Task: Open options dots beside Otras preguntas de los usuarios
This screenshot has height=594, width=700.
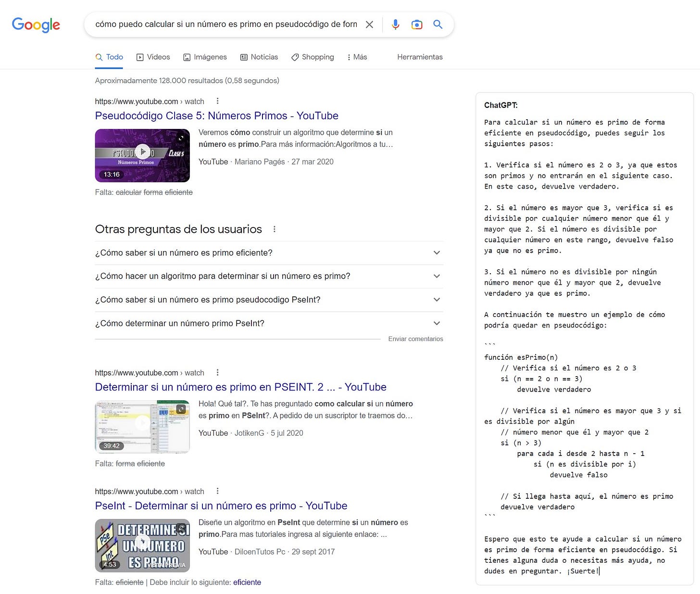Action: (274, 229)
